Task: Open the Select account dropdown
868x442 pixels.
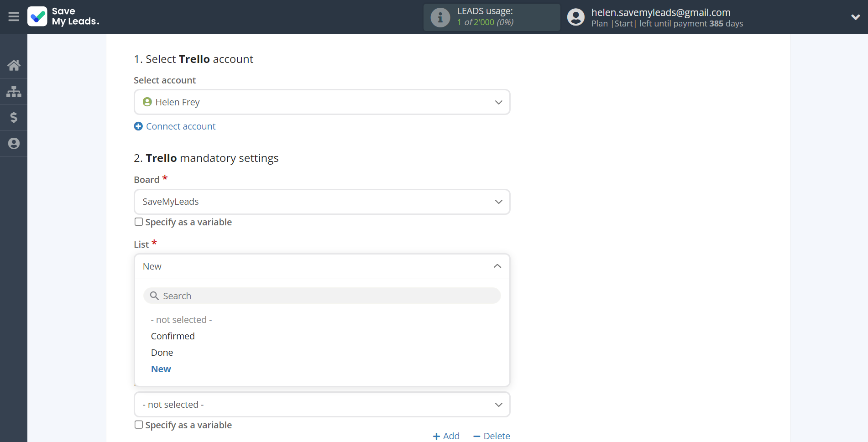Action: [x=322, y=102]
